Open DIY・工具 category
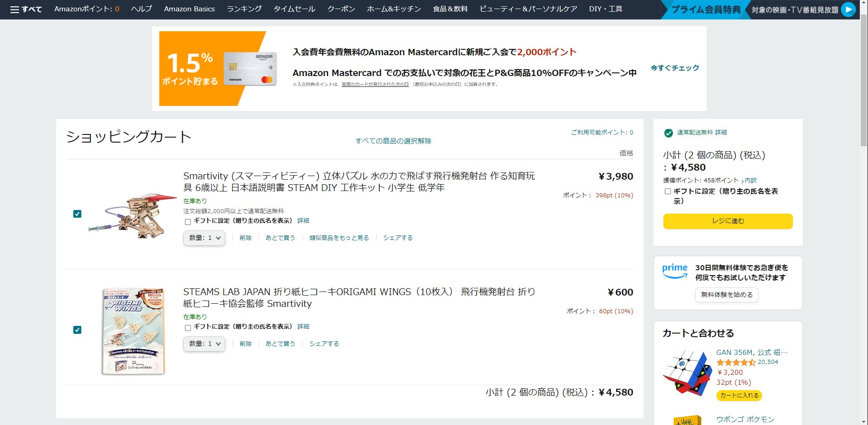 [x=606, y=9]
